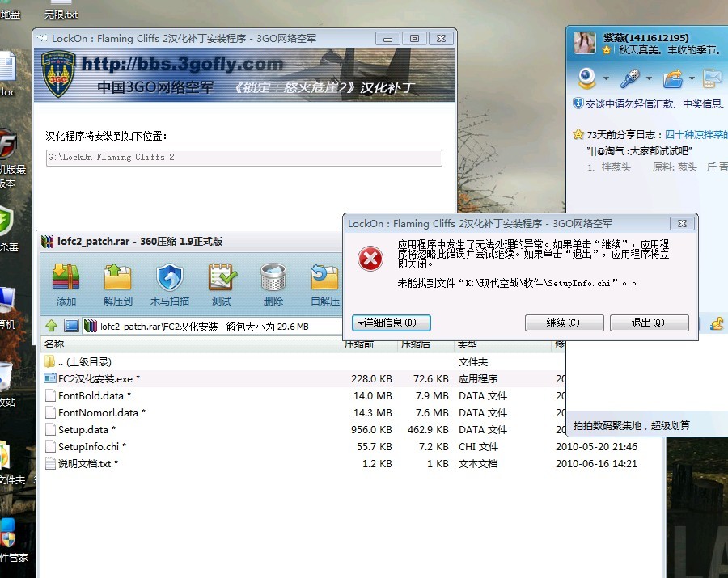The image size is (728, 578).
Task: Click the computer icon beside path bar
Action: pos(71,326)
